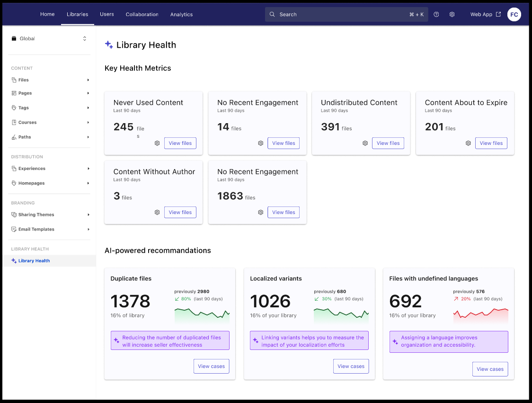Open settings gear in top navigation

click(452, 14)
